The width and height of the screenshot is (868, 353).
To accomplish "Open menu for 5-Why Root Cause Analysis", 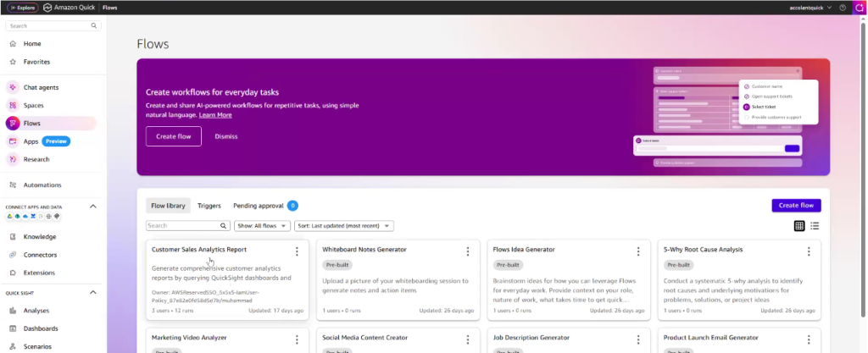I will pyautogui.click(x=809, y=251).
